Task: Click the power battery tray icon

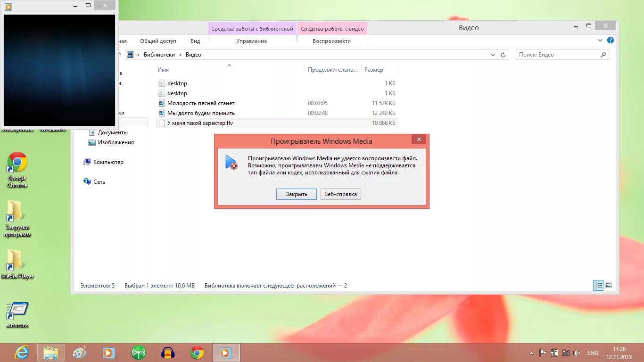Action: click(x=554, y=353)
